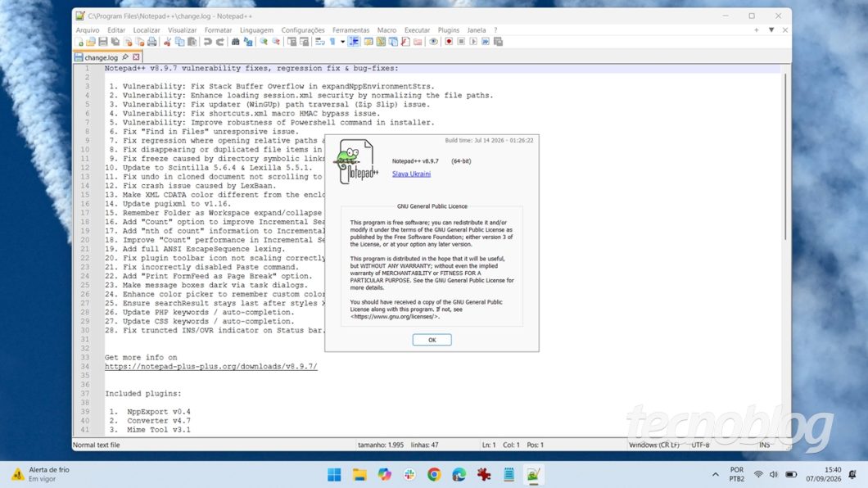Open the Visualizar menu
Image resolution: width=868 pixels, height=488 pixels.
tap(182, 29)
